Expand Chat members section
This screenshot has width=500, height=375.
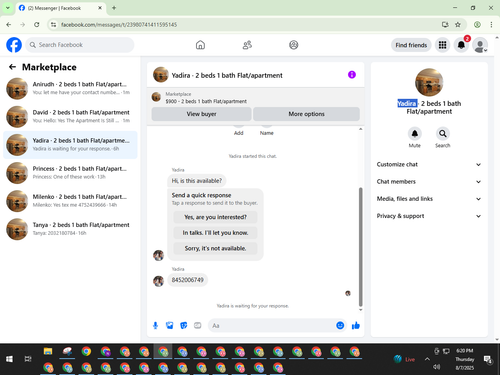[x=429, y=182]
